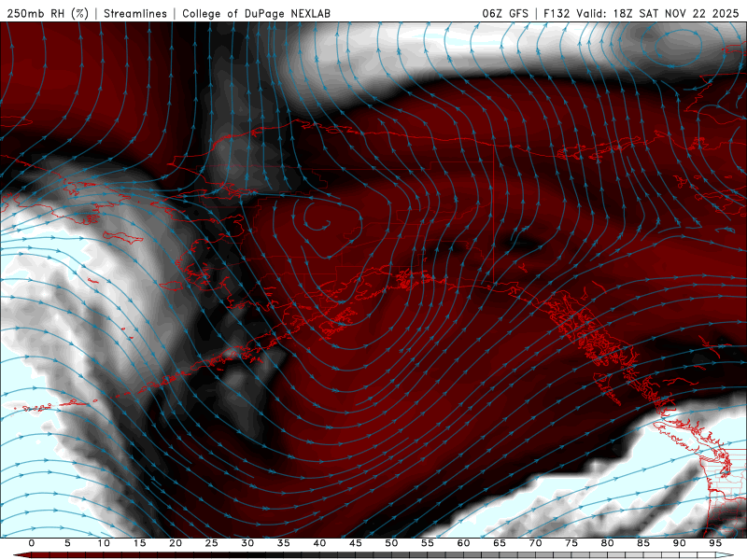Select the "90" color scale label

coord(679,543)
